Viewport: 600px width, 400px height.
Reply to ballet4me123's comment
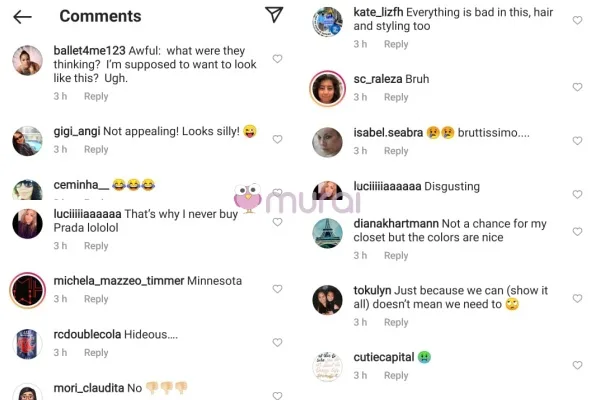(96, 97)
